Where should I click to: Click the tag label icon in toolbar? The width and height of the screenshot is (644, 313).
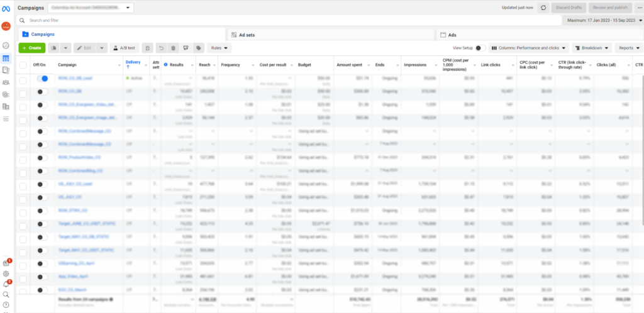(x=198, y=48)
